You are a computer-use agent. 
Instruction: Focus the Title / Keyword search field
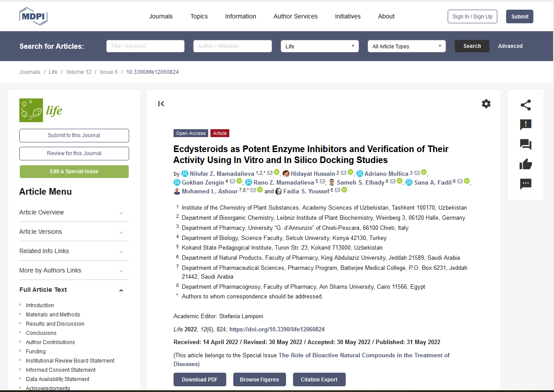(x=145, y=46)
